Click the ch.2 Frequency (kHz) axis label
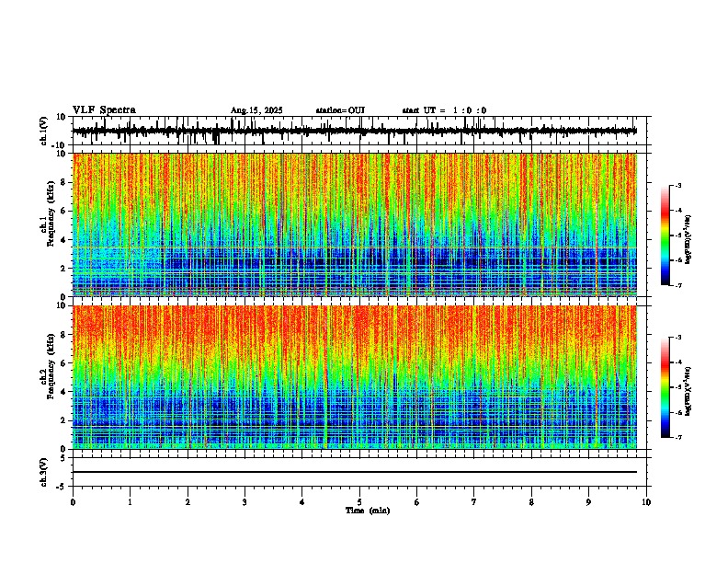This screenshot has height=563, width=728. point(51,366)
